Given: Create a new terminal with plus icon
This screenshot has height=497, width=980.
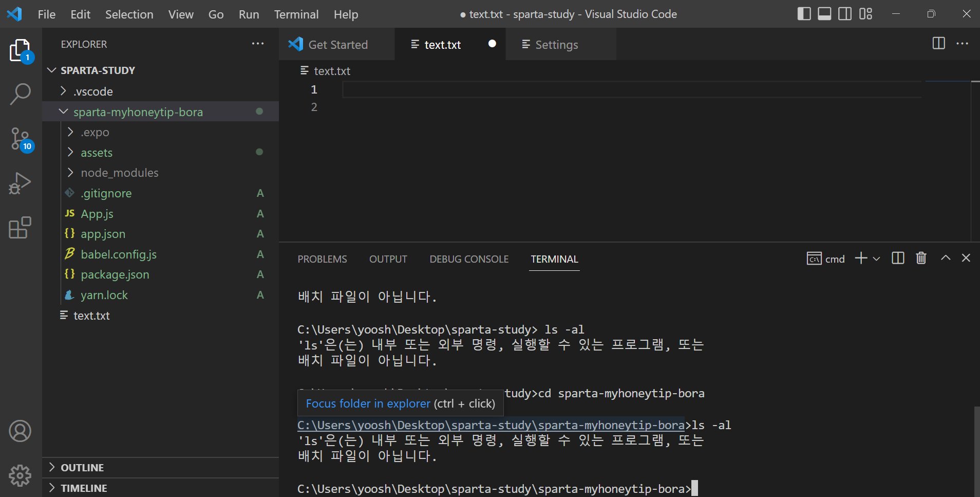Looking at the screenshot, I should coord(861,258).
